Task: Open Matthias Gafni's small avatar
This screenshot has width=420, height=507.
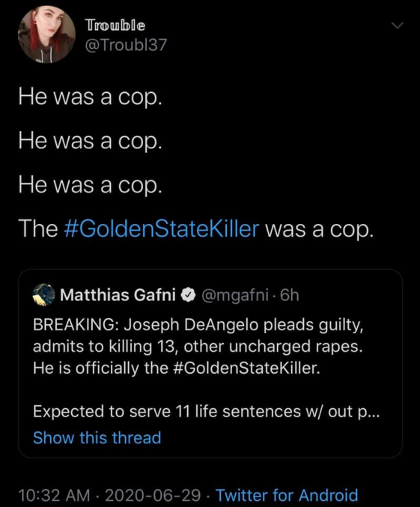Action: pos(43,294)
